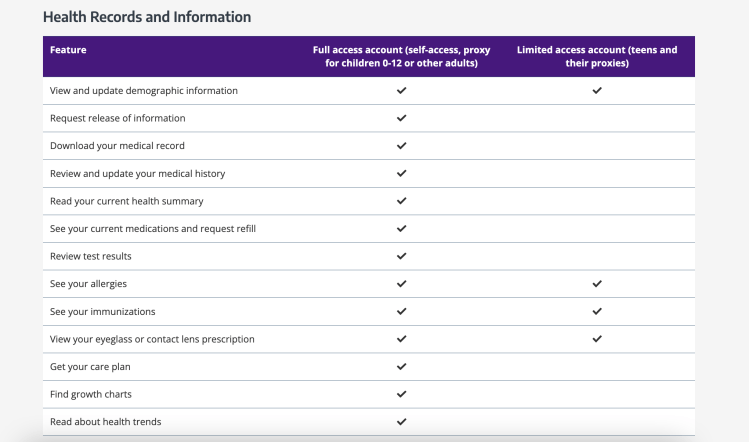Click the Full access checkmark for demographic information
This screenshot has height=442, width=749.
pyautogui.click(x=401, y=90)
